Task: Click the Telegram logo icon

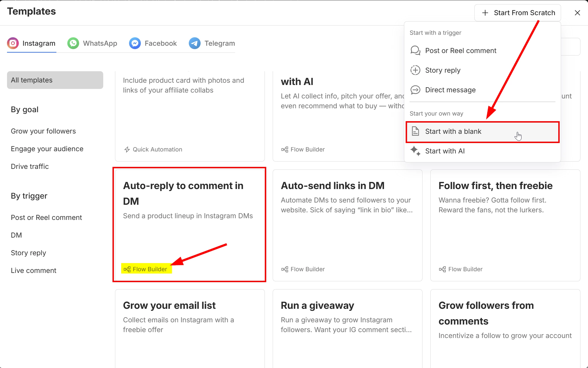Action: tap(195, 43)
